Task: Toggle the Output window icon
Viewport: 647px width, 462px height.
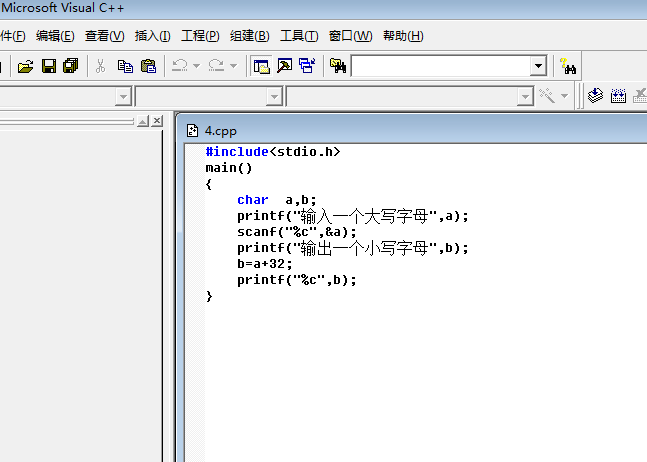Action: [285, 66]
